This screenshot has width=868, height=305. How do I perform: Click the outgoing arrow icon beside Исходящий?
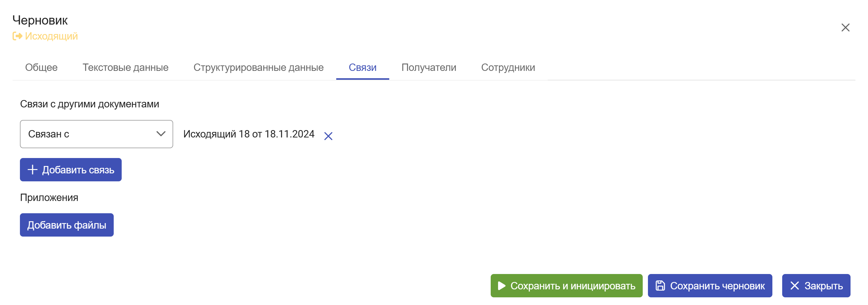[x=17, y=36]
